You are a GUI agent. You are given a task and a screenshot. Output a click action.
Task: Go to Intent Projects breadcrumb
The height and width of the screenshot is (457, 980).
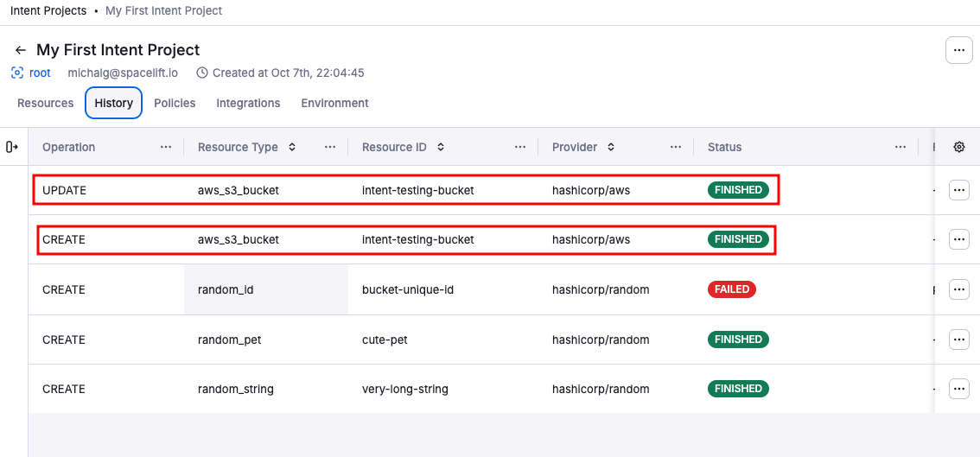(48, 10)
